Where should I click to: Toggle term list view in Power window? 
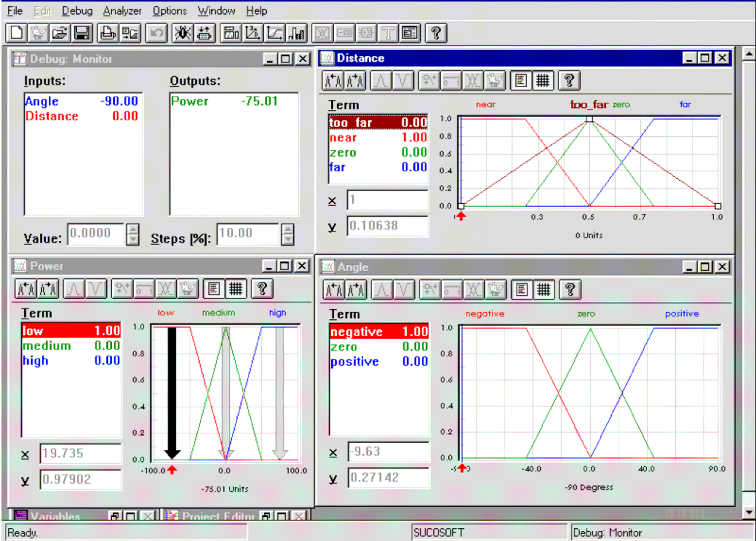click(214, 288)
